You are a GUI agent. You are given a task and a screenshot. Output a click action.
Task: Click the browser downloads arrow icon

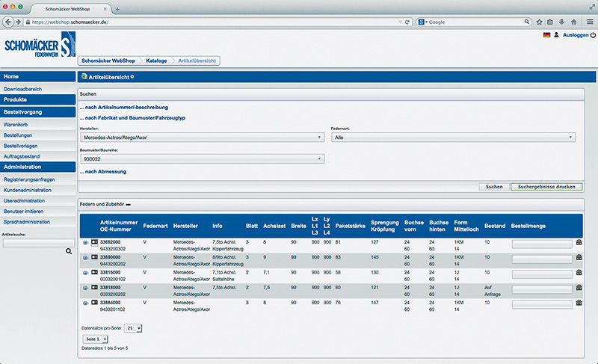560,22
